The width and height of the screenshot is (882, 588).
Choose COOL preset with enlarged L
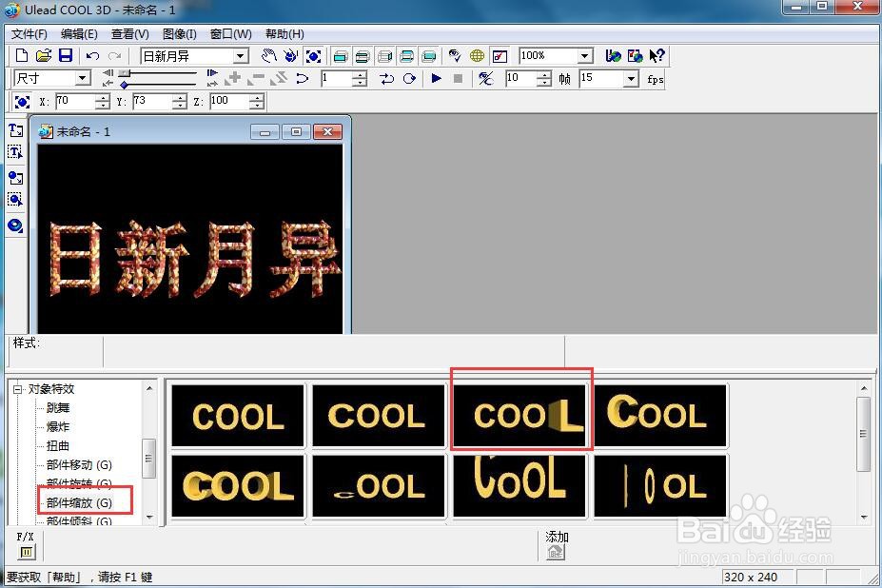click(x=519, y=416)
